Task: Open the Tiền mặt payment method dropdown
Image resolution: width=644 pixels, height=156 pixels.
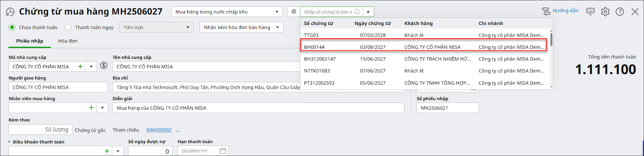Action: [x=157, y=27]
